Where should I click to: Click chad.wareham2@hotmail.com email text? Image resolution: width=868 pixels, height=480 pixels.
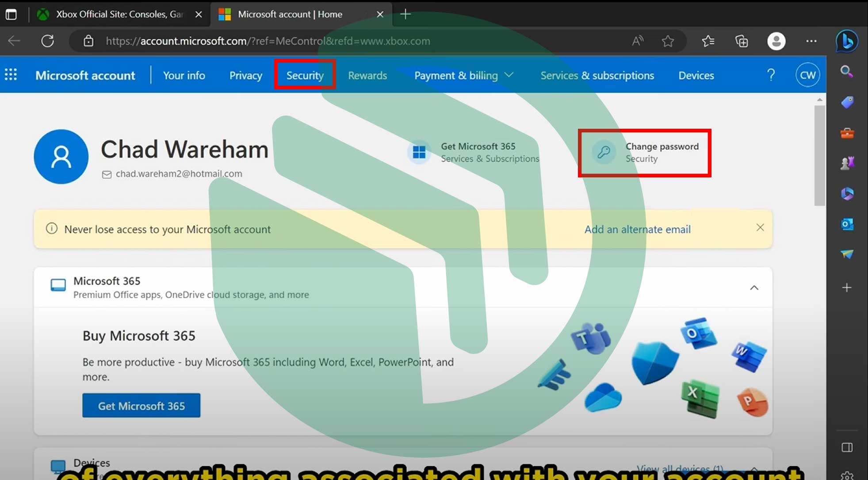(x=179, y=174)
